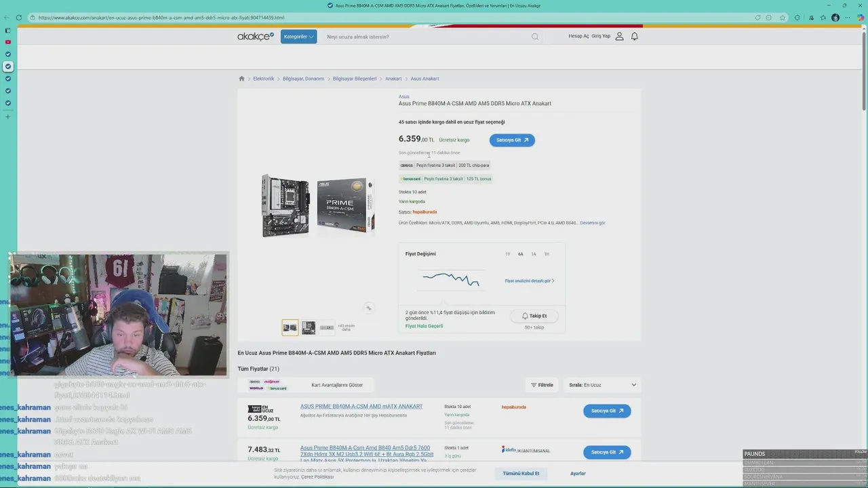Click the Giriş Yap link
The height and width of the screenshot is (488, 868).
(x=601, y=36)
